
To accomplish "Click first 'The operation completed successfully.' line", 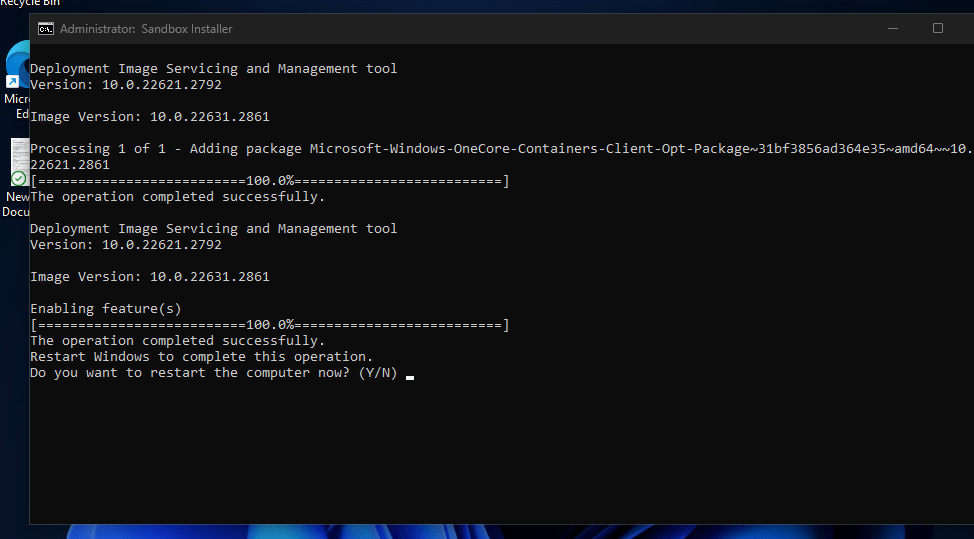I will pyautogui.click(x=178, y=197).
